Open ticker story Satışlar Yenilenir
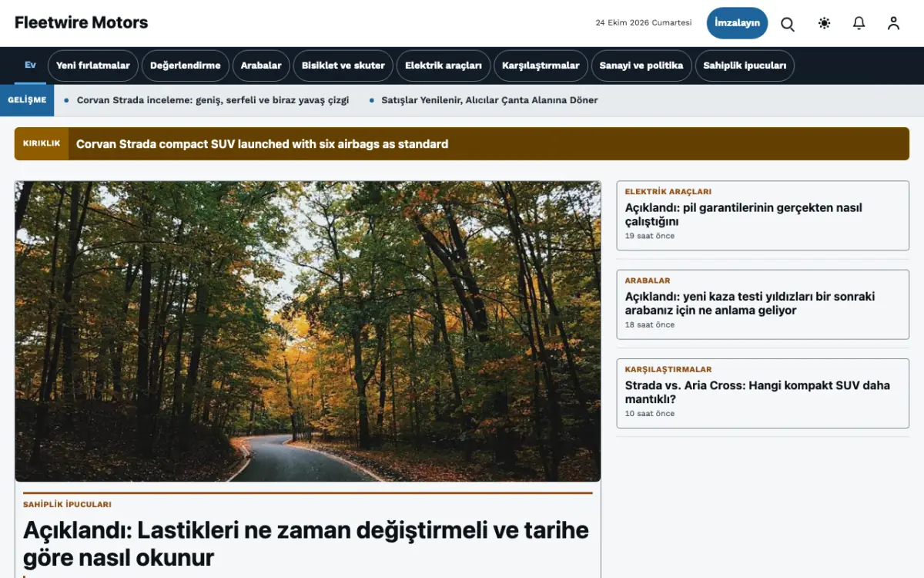 pos(490,100)
